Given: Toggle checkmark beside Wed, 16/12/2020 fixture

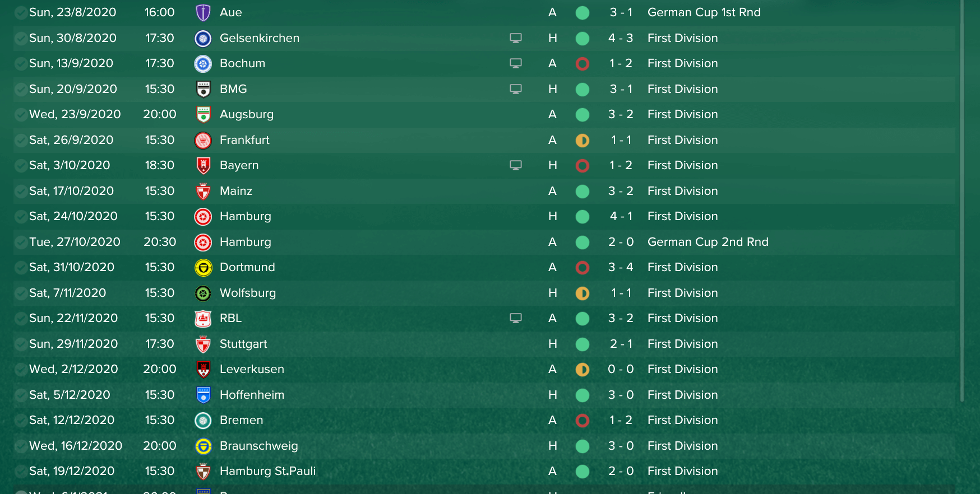Looking at the screenshot, I should coord(21,446).
